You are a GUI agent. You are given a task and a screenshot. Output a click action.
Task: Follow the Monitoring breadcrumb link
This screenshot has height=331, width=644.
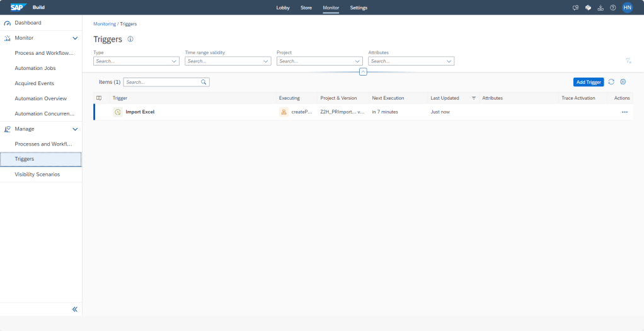click(x=105, y=24)
